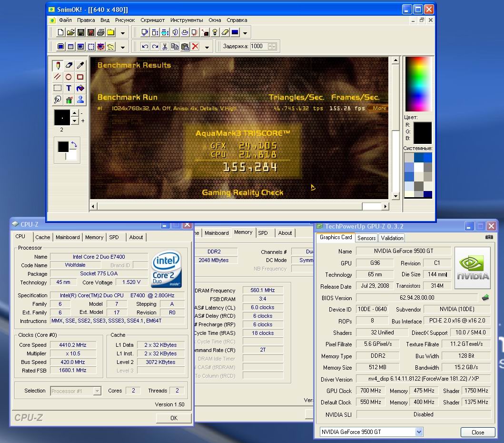Activate the dashed Selection tool
The width and height of the screenshot is (504, 443).
[58, 88]
